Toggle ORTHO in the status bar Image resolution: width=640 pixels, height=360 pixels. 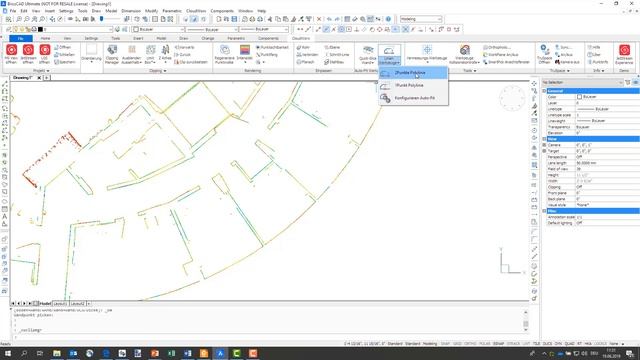tap(470, 344)
